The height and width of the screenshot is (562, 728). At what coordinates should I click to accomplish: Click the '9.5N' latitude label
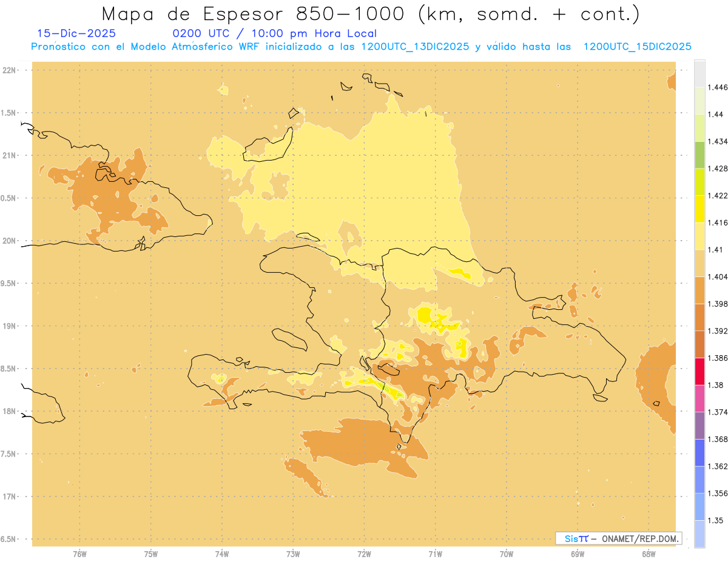(9, 284)
